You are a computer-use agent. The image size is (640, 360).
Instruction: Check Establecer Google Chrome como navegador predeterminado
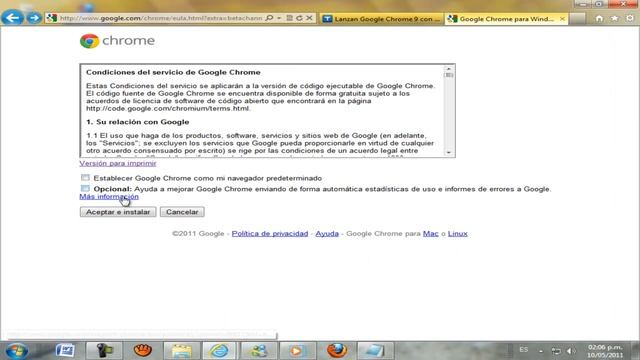coord(85,178)
